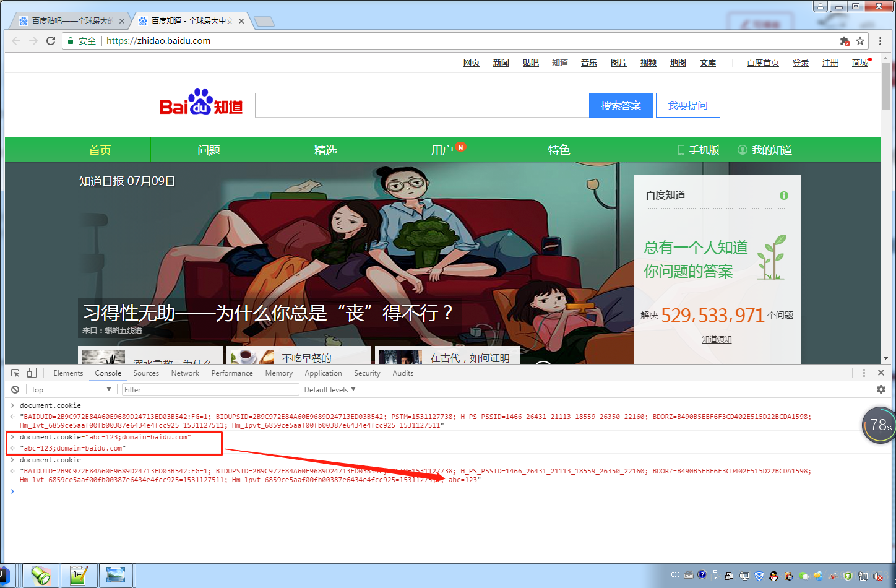Go to 首页 in green nav bar
Screen dimensions: 896x588
coord(100,150)
